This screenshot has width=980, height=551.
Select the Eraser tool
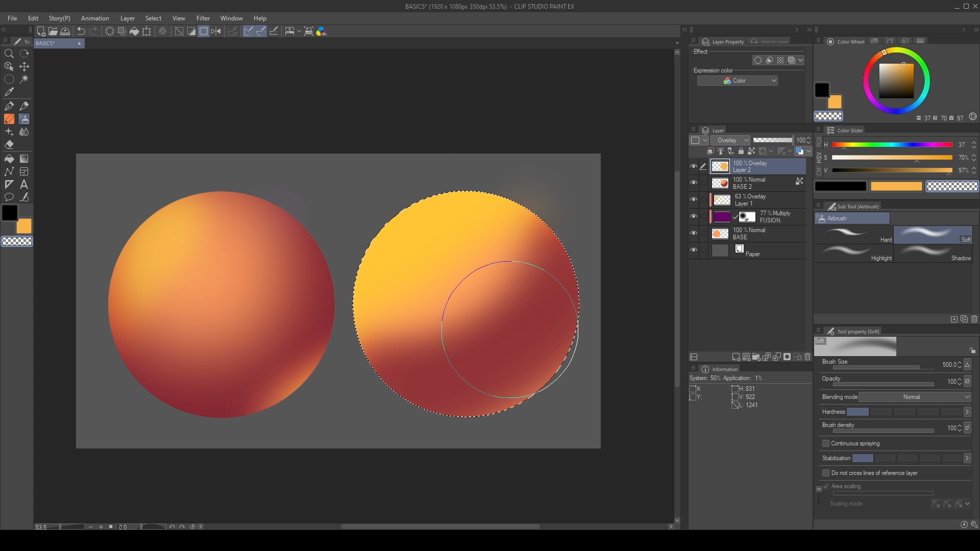click(9, 145)
